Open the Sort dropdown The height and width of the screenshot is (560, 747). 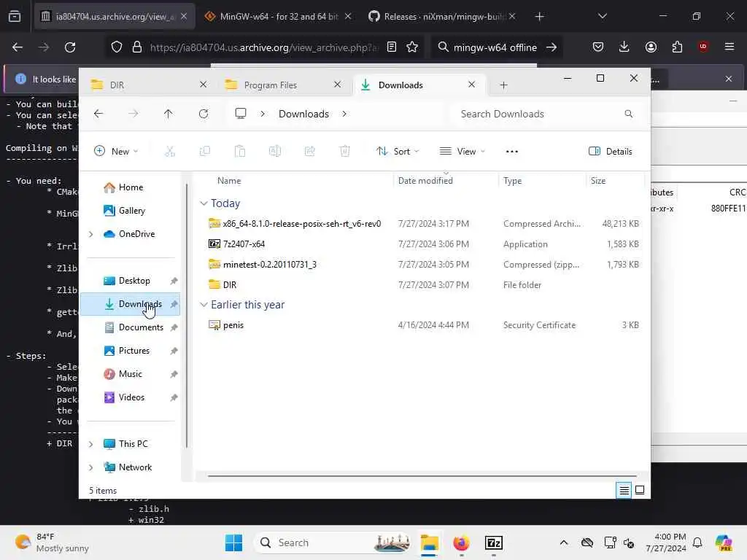pyautogui.click(x=398, y=152)
